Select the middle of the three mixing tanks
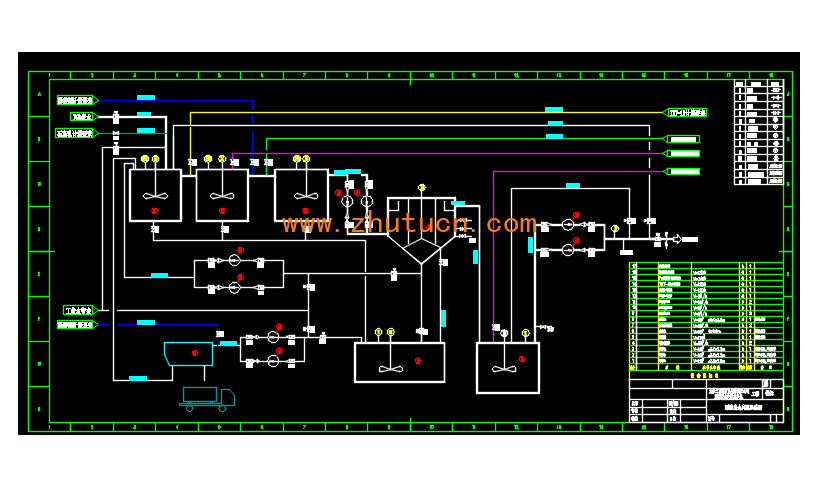Screen dimensions: 818x488 (x=222, y=195)
